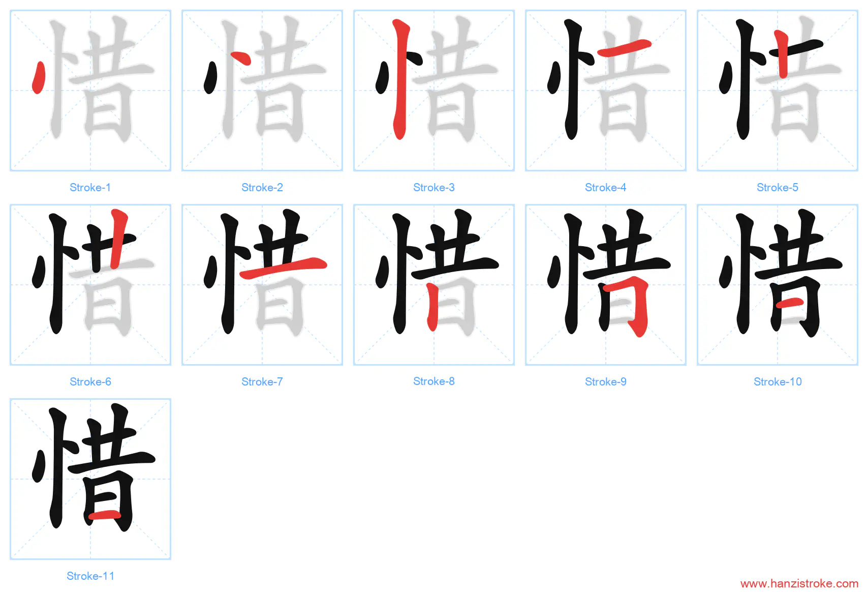Click the Stroke-8 label text
Viewport: 868px width, 592px height.
click(x=434, y=381)
